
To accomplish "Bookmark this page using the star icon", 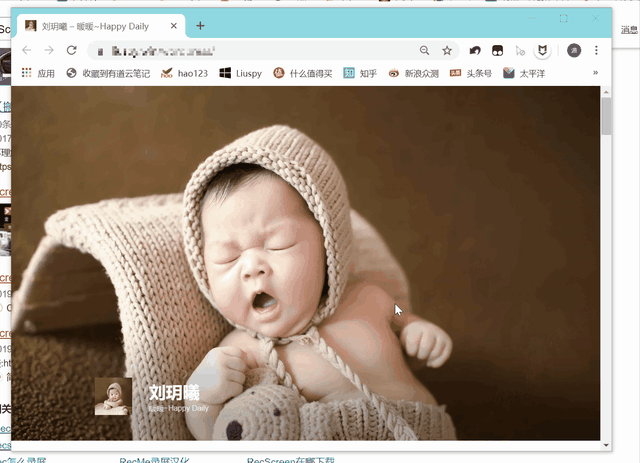I will click(x=447, y=50).
